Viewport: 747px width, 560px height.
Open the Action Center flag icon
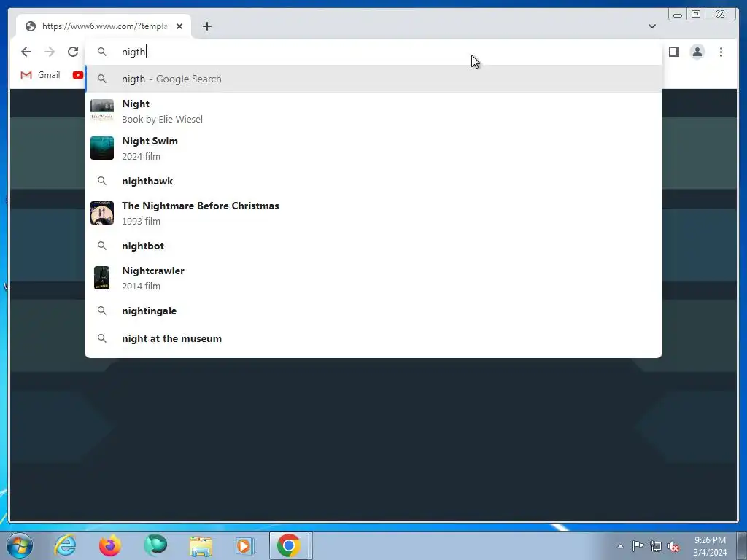click(x=638, y=546)
